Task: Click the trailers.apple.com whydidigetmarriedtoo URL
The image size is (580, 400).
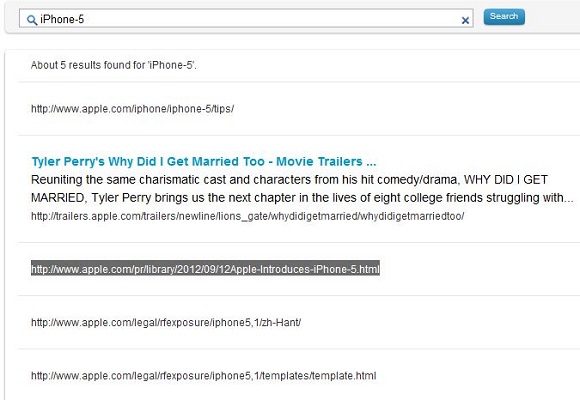Action: pos(247,216)
